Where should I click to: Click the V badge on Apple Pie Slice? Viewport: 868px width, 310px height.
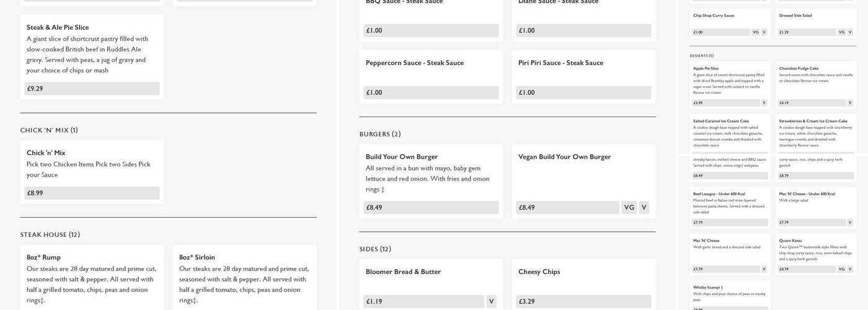click(763, 103)
